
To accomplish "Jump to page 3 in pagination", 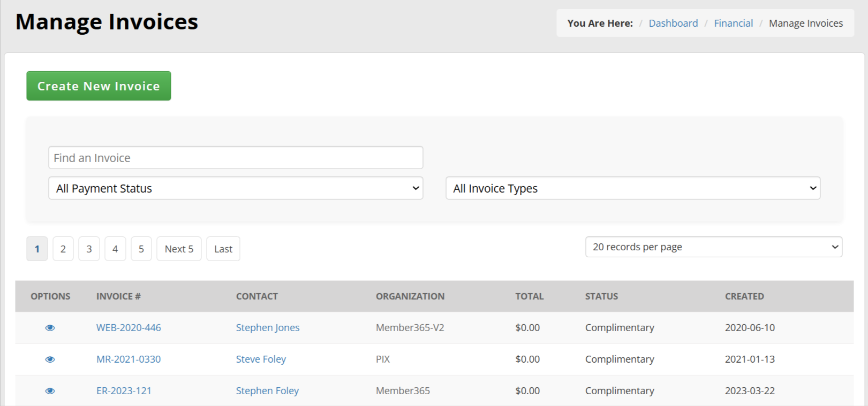I will click(89, 249).
